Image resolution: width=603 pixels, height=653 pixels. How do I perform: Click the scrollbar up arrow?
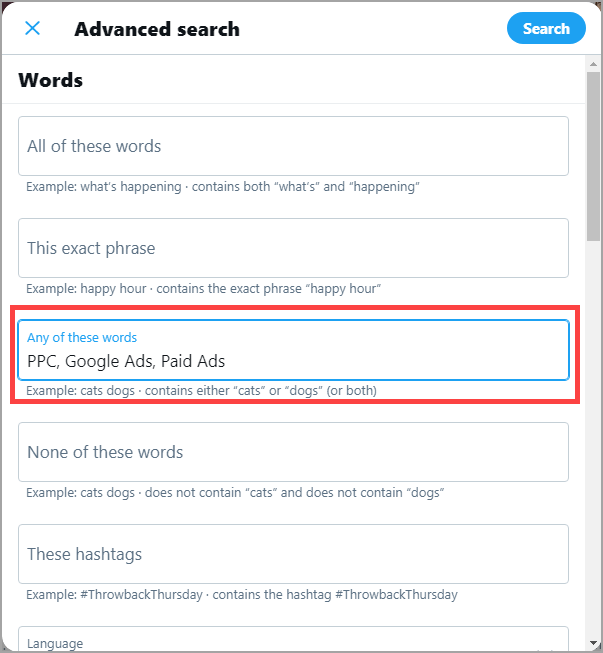click(594, 63)
